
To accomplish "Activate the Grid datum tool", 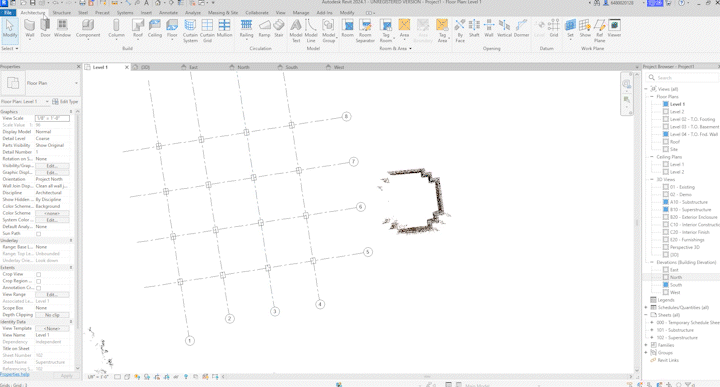I will [554, 28].
